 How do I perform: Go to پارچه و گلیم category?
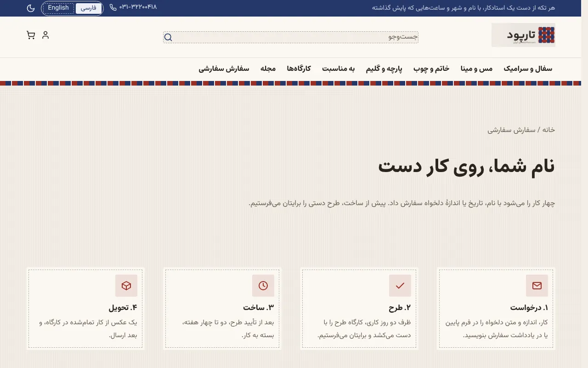click(384, 69)
